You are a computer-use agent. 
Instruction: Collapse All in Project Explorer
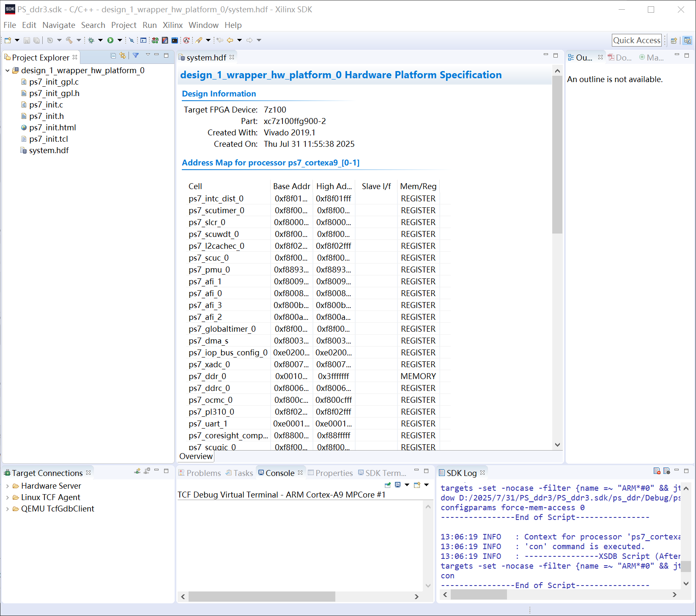click(113, 55)
